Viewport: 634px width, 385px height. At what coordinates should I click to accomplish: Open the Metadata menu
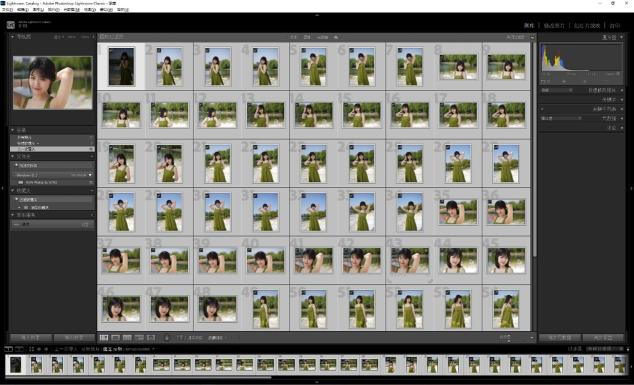click(x=72, y=9)
